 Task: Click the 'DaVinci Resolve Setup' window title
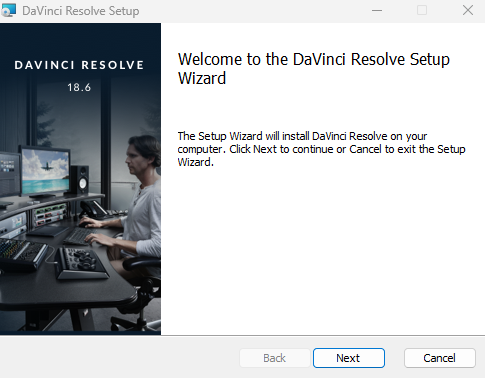[81, 11]
